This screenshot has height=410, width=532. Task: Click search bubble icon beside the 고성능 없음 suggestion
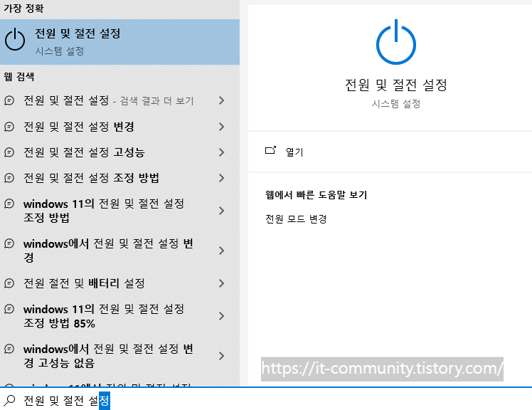pyautogui.click(x=9, y=349)
